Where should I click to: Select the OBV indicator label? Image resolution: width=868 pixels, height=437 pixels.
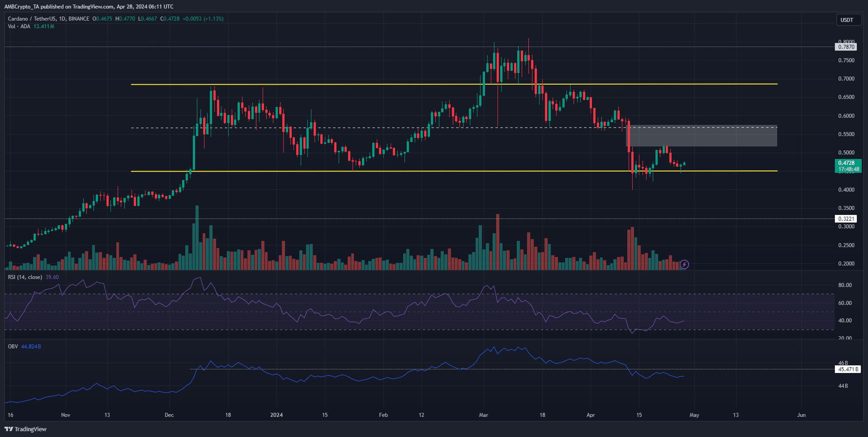(x=13, y=347)
